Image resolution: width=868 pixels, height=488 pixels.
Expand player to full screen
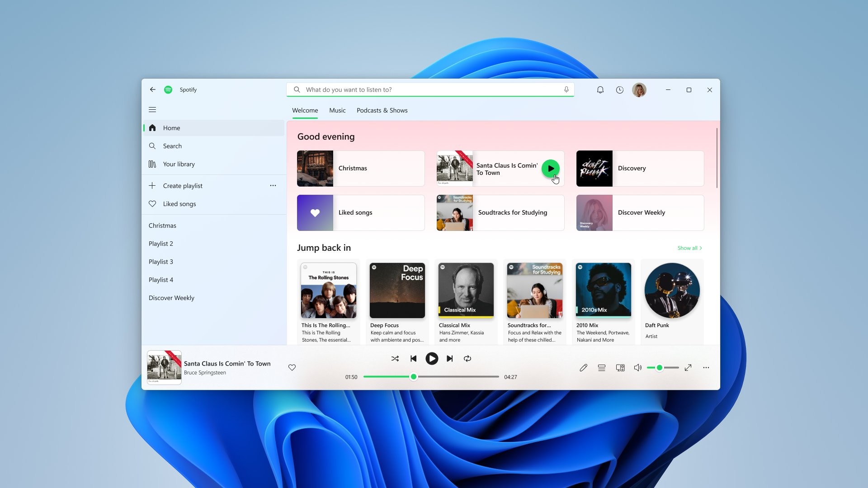(x=688, y=368)
